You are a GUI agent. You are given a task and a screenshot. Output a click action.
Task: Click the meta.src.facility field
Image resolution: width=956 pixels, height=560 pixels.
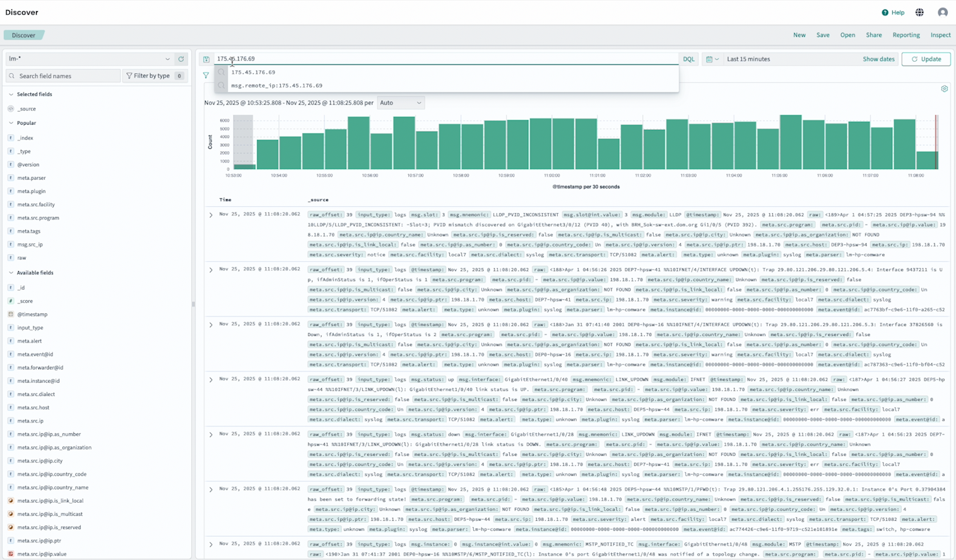[x=36, y=204]
